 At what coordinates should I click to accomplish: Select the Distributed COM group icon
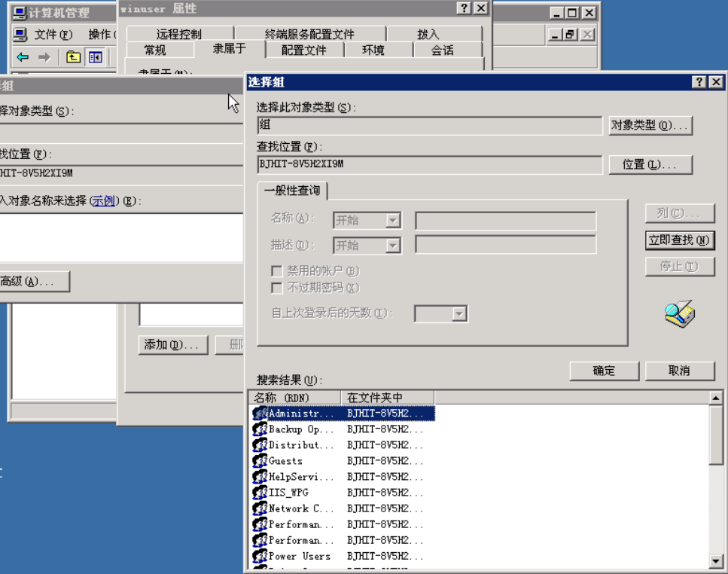(x=260, y=444)
